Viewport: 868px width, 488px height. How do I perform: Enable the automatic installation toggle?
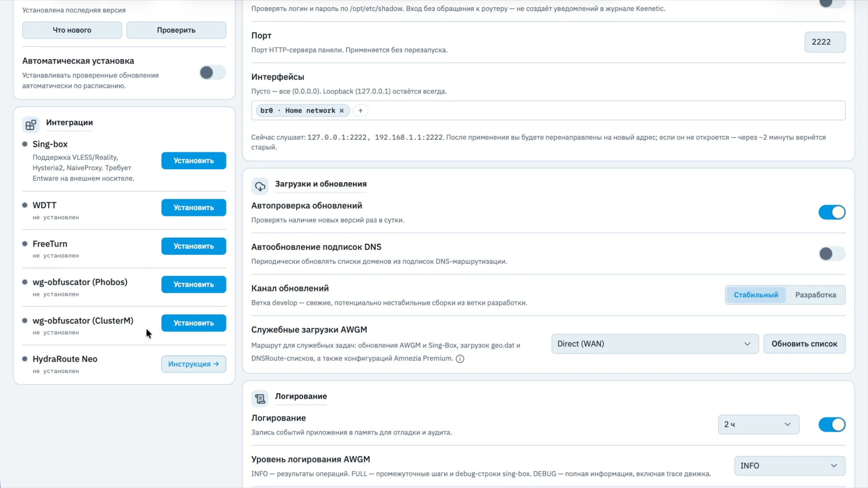[x=213, y=73]
